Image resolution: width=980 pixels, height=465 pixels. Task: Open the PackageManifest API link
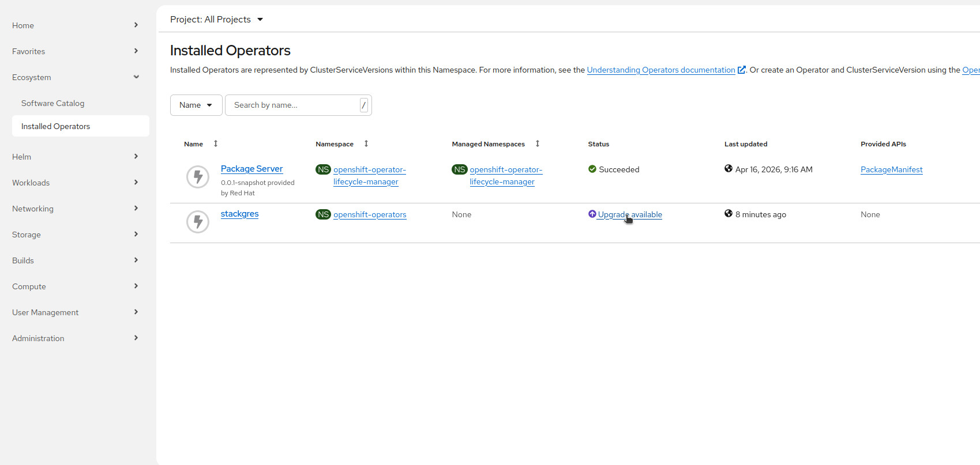click(x=892, y=169)
